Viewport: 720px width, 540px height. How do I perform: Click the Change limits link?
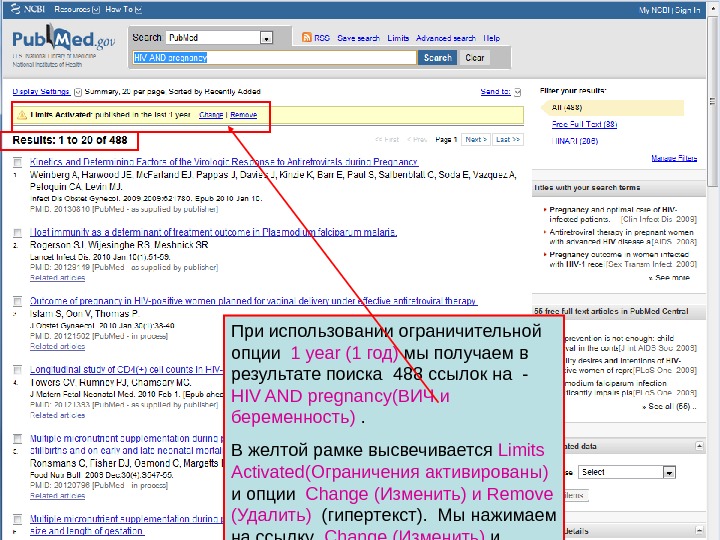211,115
